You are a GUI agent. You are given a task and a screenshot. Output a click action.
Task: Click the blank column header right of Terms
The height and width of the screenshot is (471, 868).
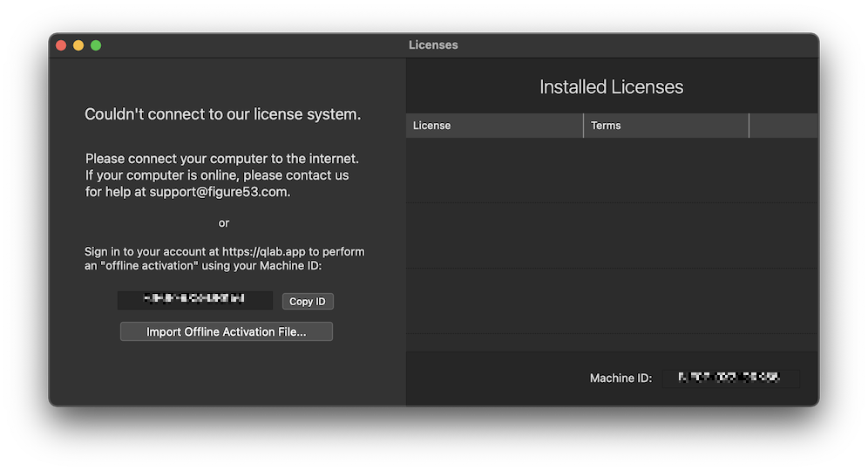click(x=783, y=126)
